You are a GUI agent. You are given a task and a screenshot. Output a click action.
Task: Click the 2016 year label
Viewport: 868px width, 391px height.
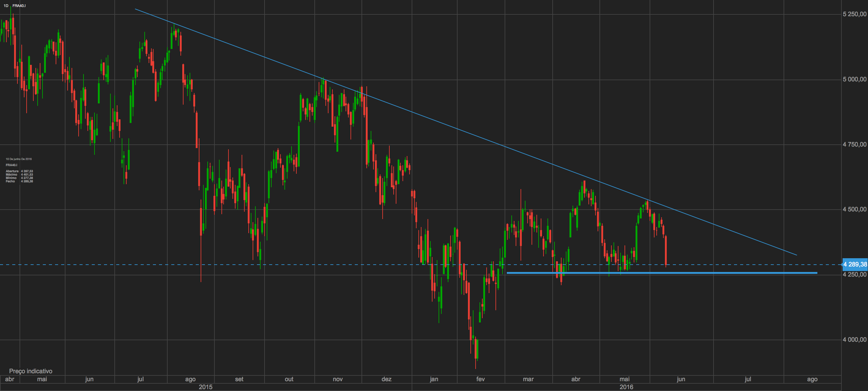(626, 387)
